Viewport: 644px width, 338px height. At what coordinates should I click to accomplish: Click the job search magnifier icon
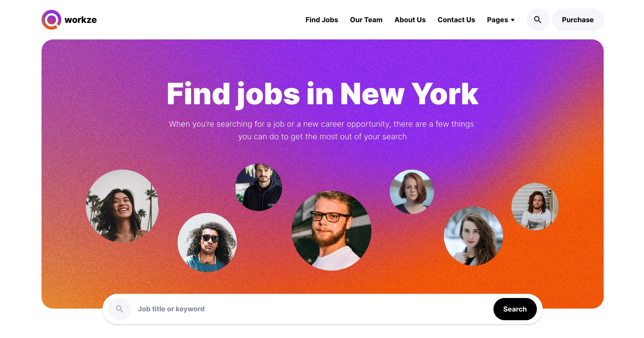[120, 309]
